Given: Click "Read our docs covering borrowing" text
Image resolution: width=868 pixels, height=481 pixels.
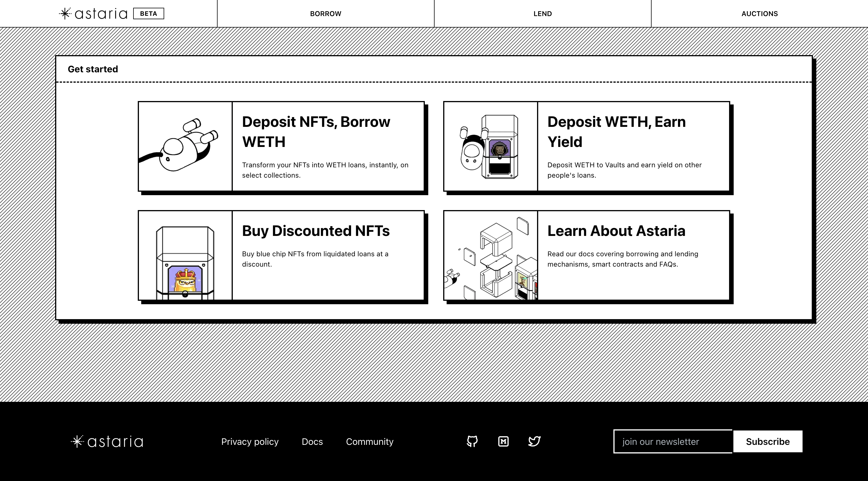Looking at the screenshot, I should click(x=623, y=259).
